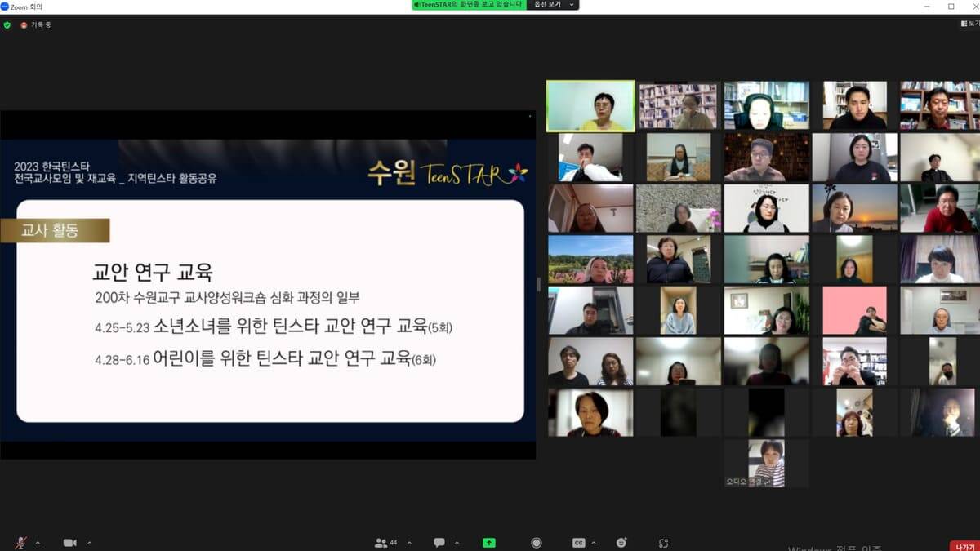
Task: Click the green TeenSTAR screen-sharing banner
Action: [468, 5]
